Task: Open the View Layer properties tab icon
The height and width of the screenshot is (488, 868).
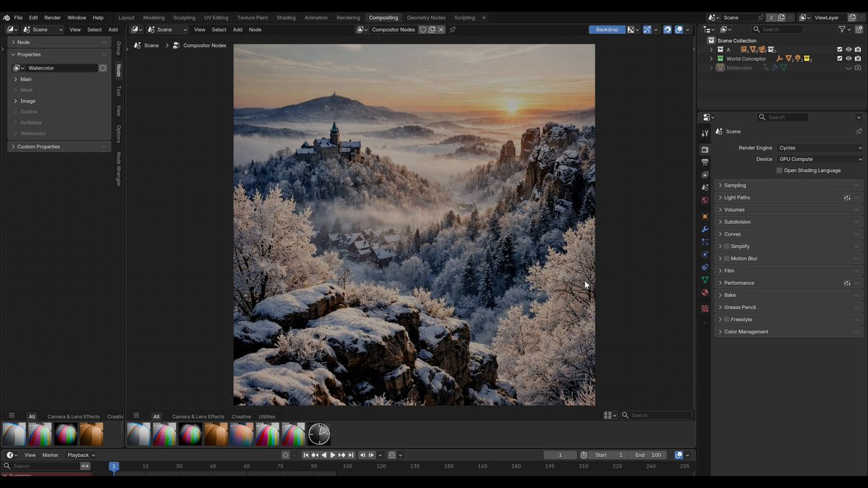Action: pyautogui.click(x=705, y=175)
